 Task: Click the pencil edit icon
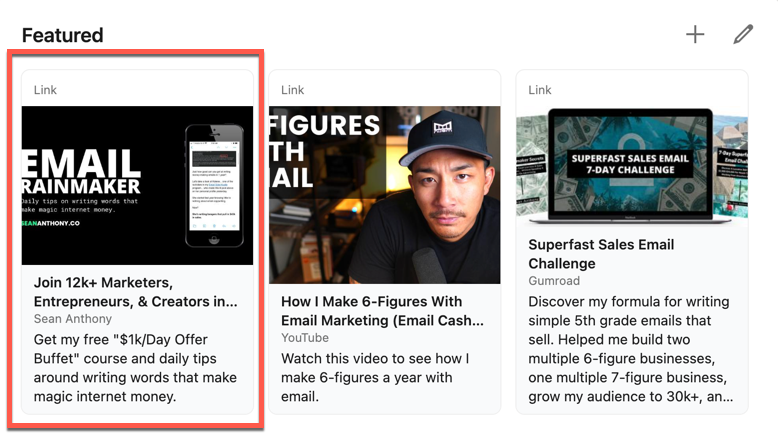pyautogui.click(x=743, y=34)
